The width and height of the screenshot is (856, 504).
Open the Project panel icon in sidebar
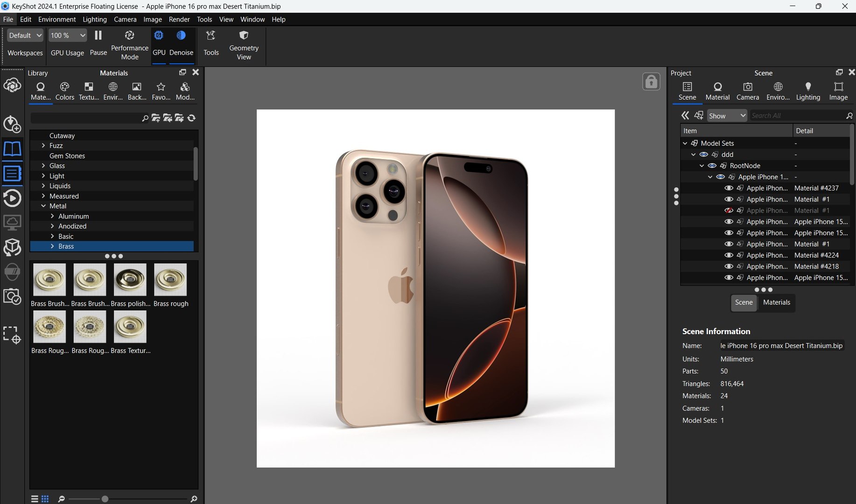pyautogui.click(x=12, y=174)
